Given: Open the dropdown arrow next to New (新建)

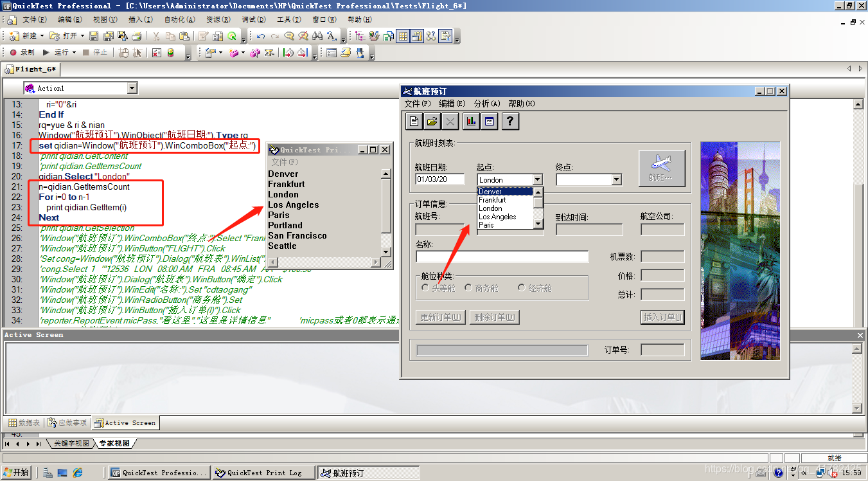Looking at the screenshot, I should 42,36.
